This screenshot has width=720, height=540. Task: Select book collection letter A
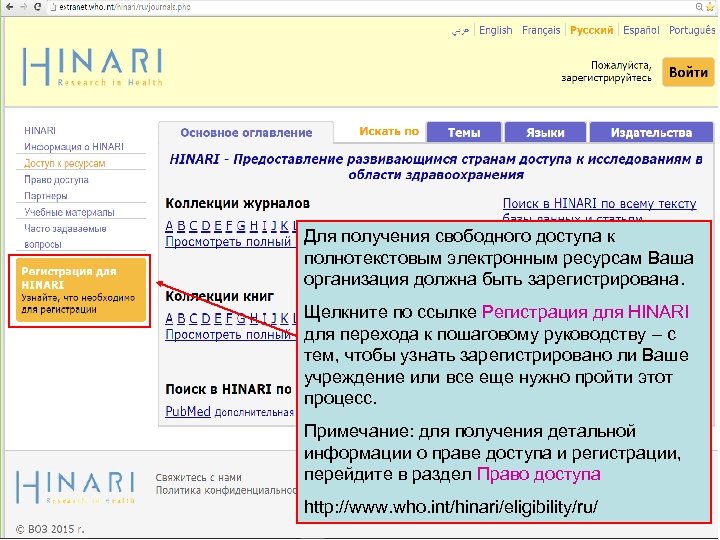(x=169, y=318)
